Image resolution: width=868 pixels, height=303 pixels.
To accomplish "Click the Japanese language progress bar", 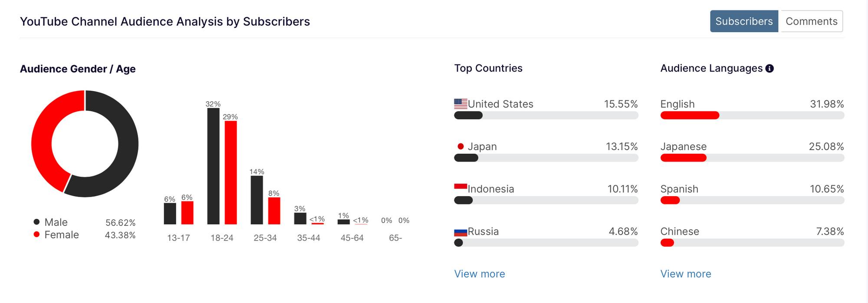I will (x=752, y=158).
